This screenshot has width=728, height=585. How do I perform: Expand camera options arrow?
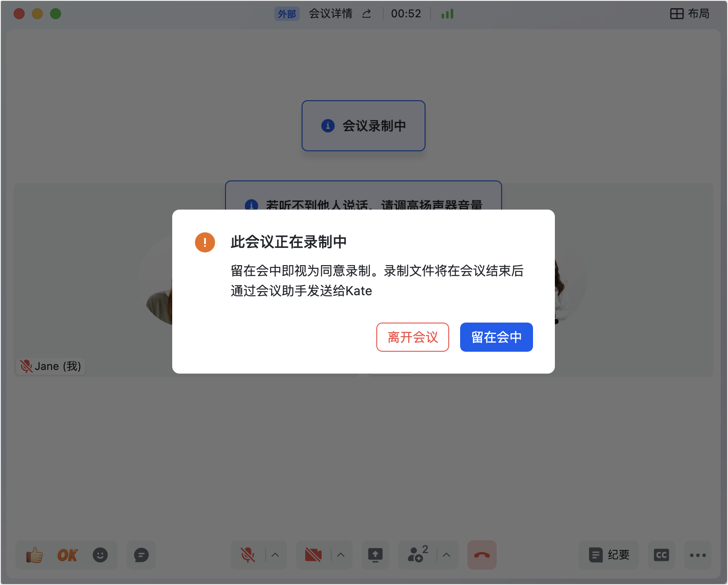point(341,555)
